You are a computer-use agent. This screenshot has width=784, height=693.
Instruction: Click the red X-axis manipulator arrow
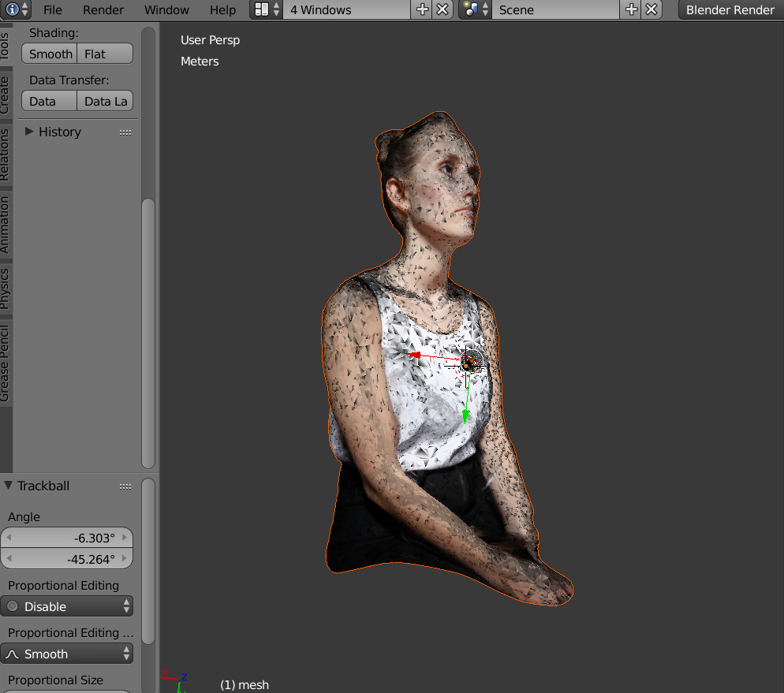[411, 356]
